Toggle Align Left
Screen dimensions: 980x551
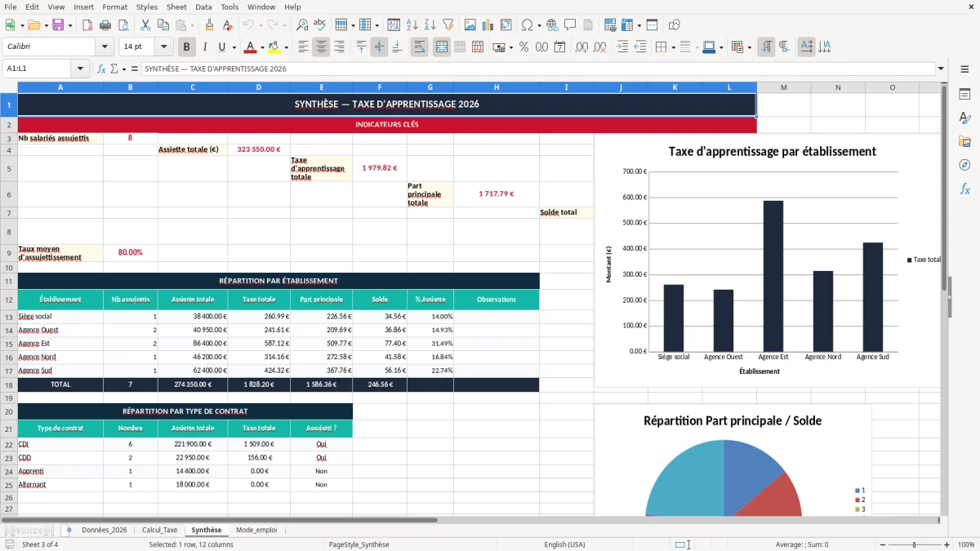point(304,47)
